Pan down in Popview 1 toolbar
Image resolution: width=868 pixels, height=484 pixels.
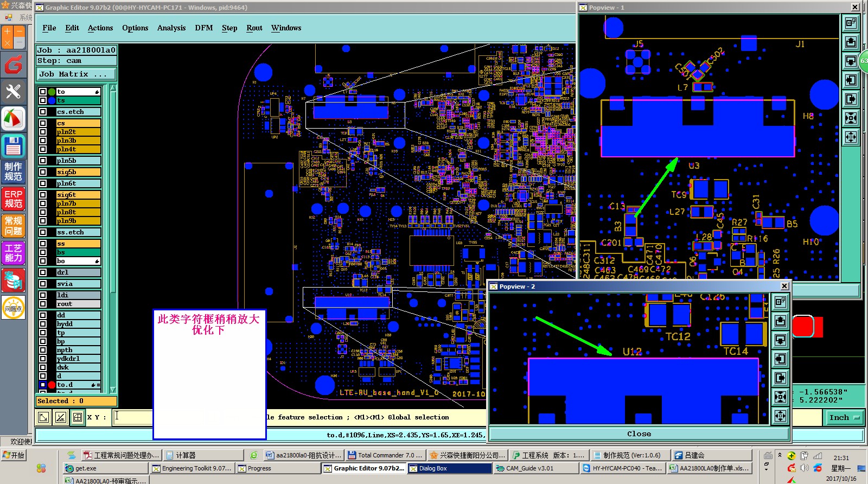tap(851, 61)
